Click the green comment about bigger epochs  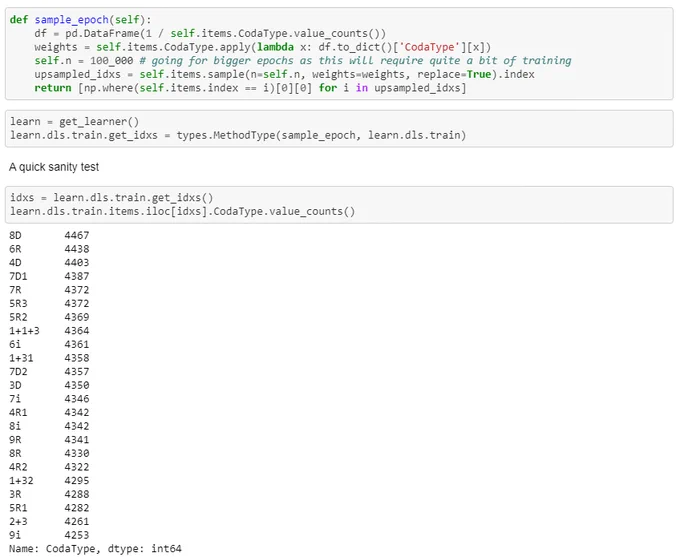355,61
